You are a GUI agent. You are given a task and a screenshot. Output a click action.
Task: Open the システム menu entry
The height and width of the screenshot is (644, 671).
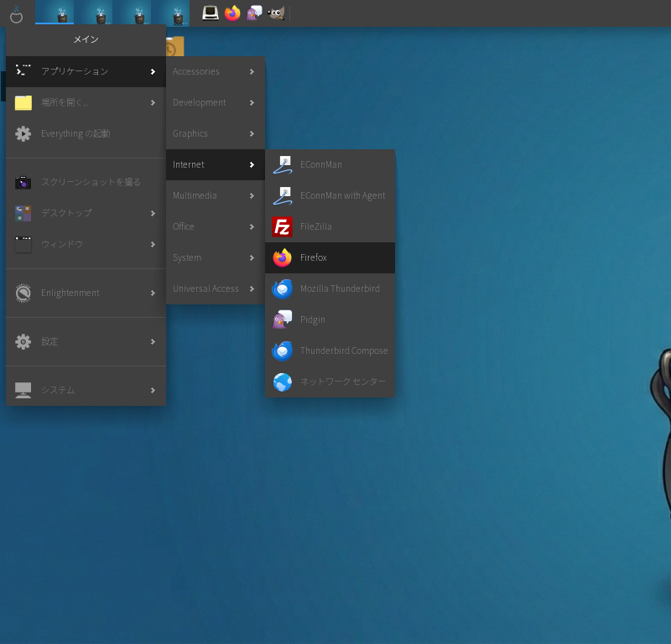(86, 390)
